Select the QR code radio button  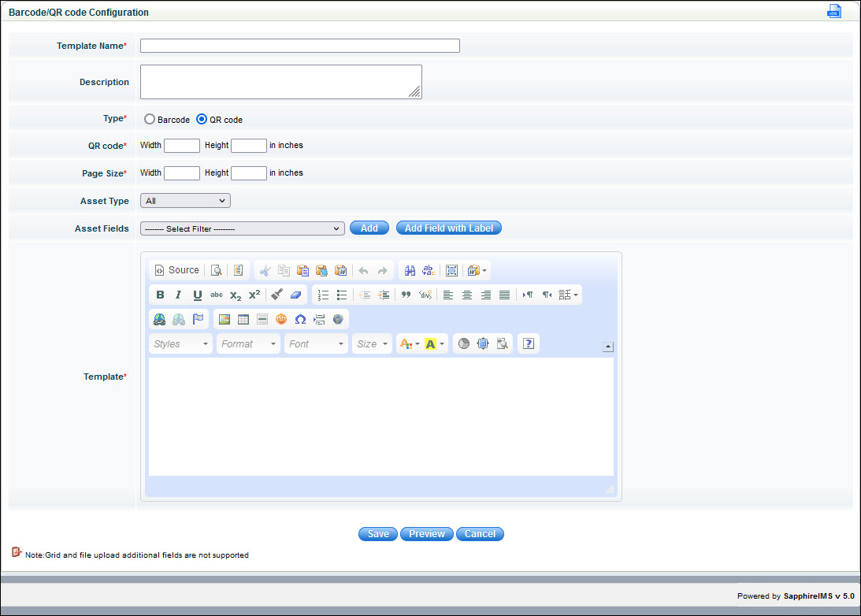tap(201, 119)
